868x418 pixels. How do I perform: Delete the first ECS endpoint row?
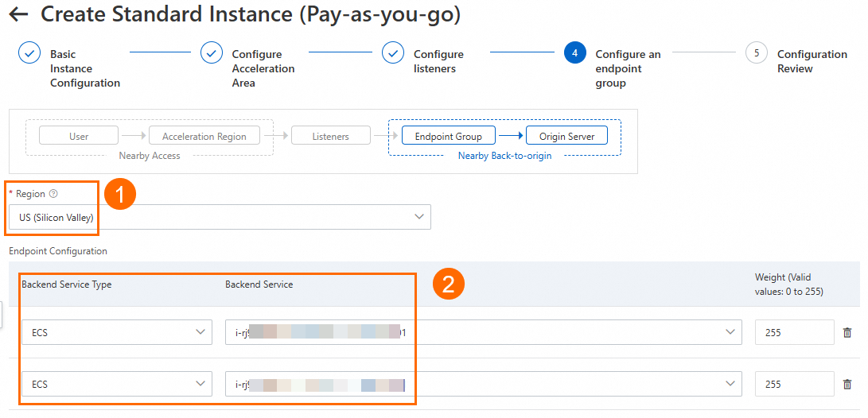coord(847,333)
